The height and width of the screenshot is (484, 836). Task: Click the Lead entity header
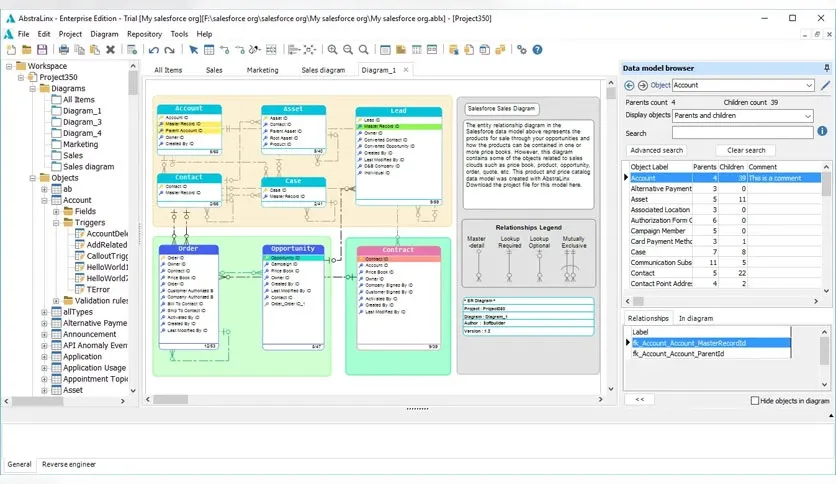(x=399, y=111)
